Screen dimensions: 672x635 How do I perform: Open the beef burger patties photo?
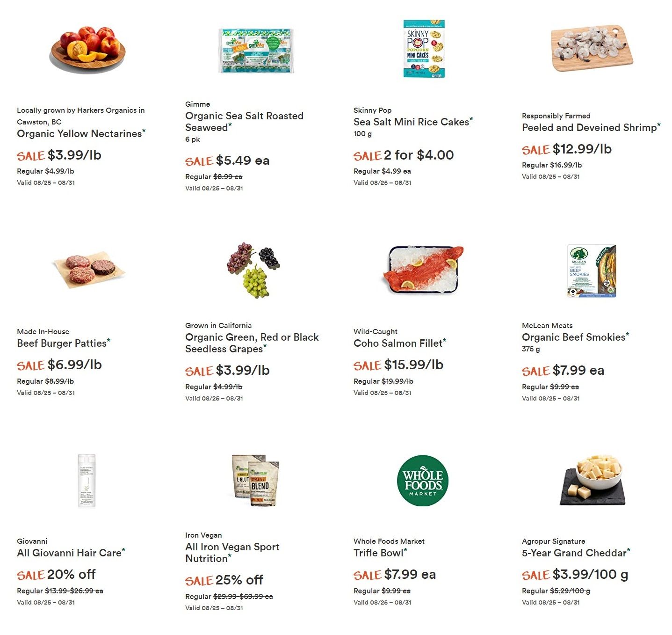(89, 271)
